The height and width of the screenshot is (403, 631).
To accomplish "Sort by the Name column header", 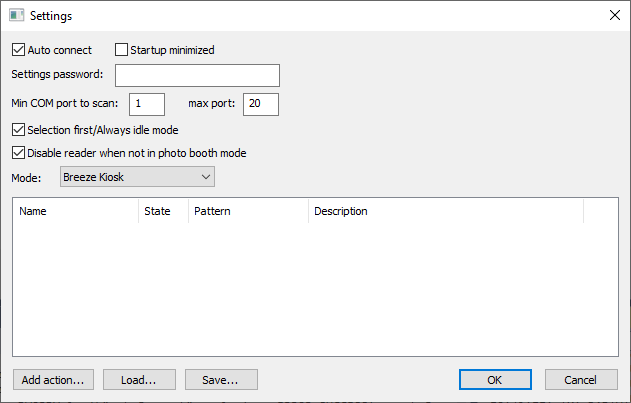I will (75, 211).
